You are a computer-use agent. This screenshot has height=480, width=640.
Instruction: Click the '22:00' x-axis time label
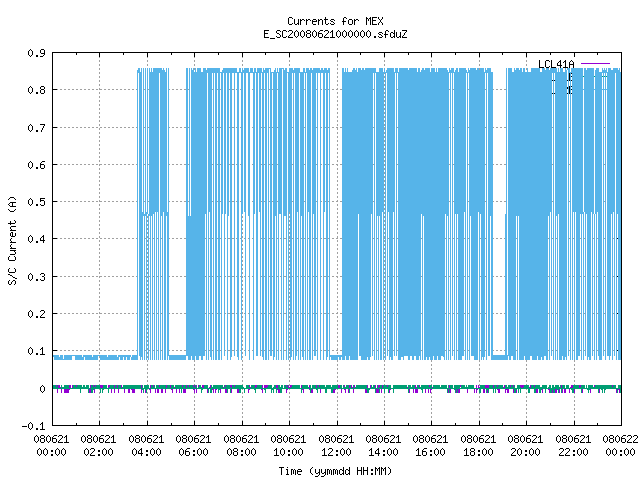point(573,452)
